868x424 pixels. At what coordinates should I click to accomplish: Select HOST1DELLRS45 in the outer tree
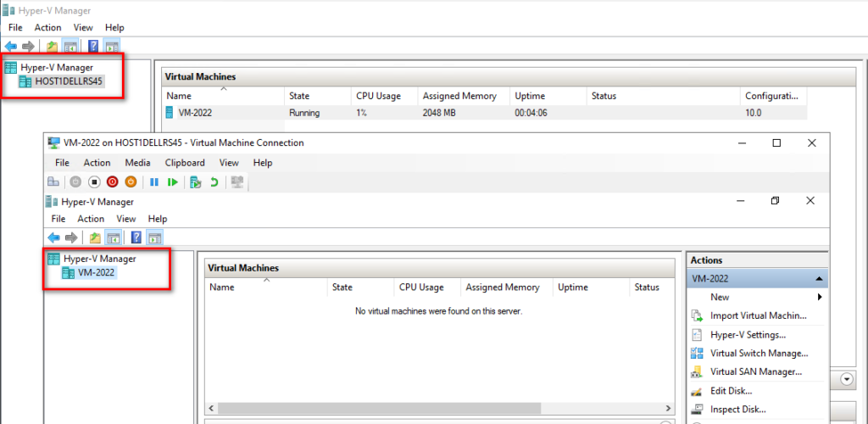click(69, 81)
